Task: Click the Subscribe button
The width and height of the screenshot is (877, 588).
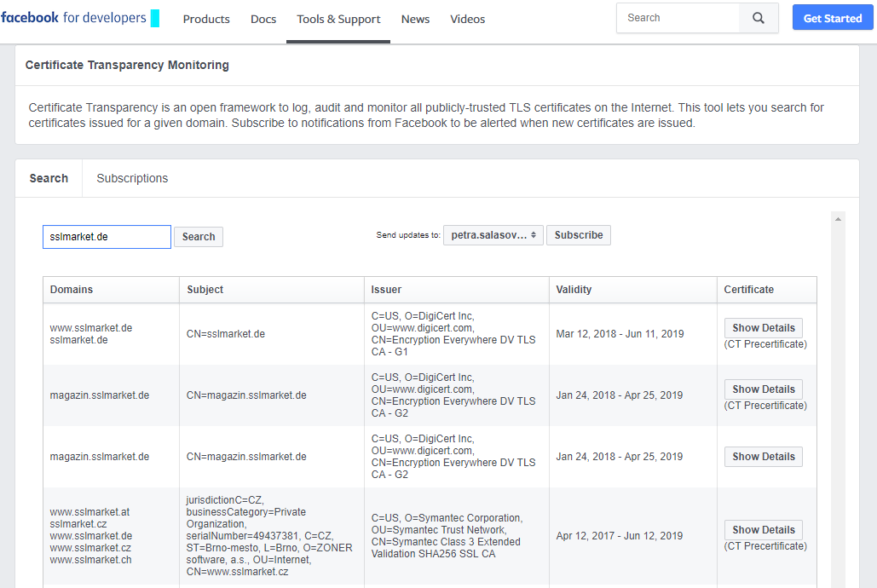Action: coord(579,235)
